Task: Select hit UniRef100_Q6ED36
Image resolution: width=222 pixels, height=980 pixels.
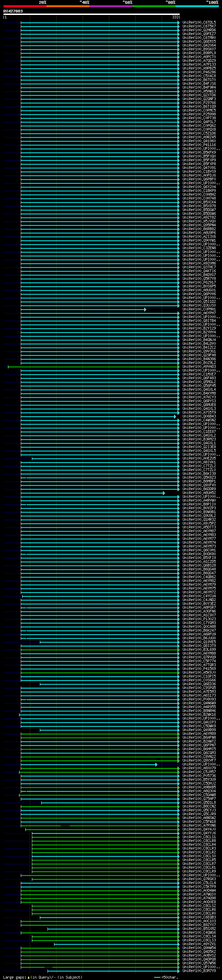Action: click(199, 685)
